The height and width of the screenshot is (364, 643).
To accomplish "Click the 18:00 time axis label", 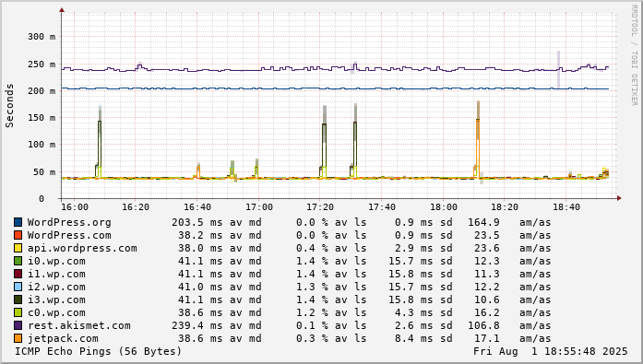I will point(444,207).
